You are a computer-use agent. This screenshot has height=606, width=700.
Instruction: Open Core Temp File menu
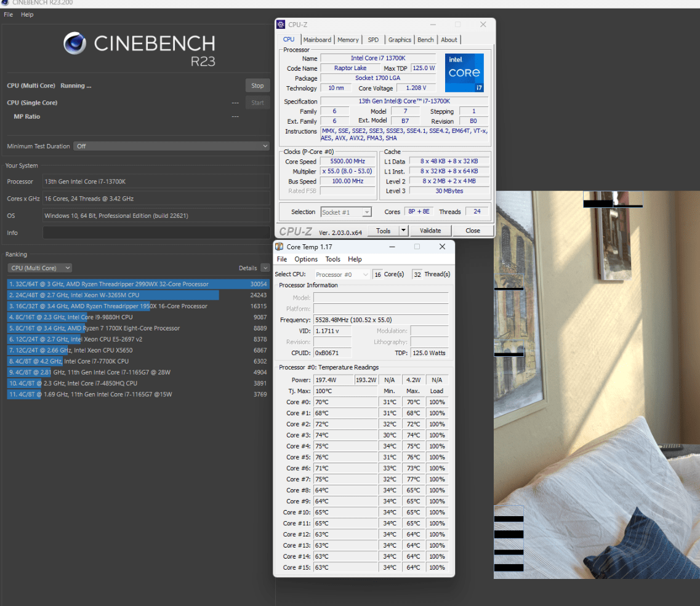click(282, 259)
